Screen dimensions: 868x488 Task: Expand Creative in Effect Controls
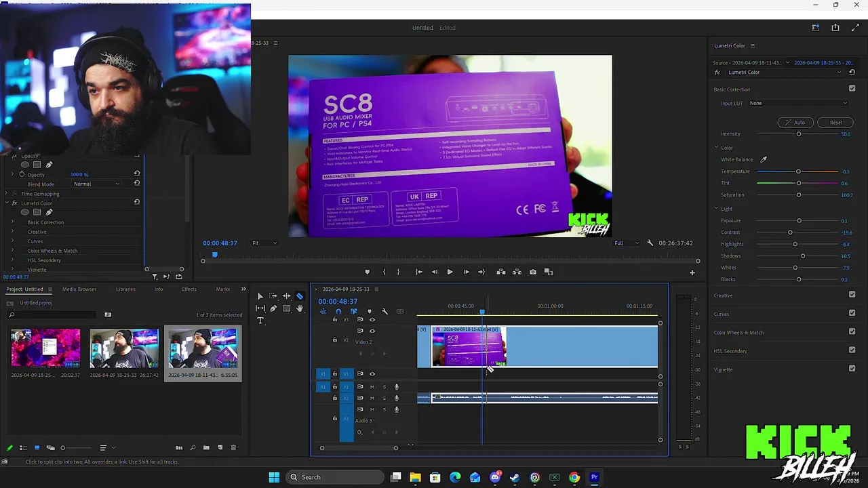click(x=12, y=232)
